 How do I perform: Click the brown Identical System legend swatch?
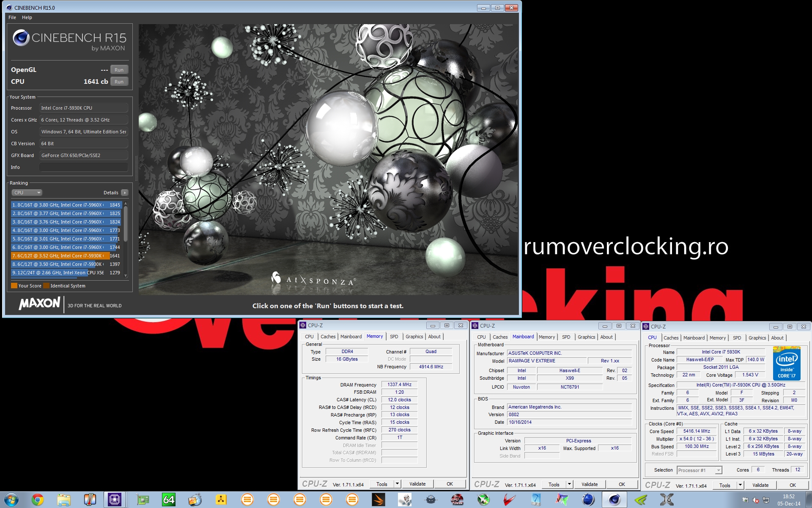(47, 286)
